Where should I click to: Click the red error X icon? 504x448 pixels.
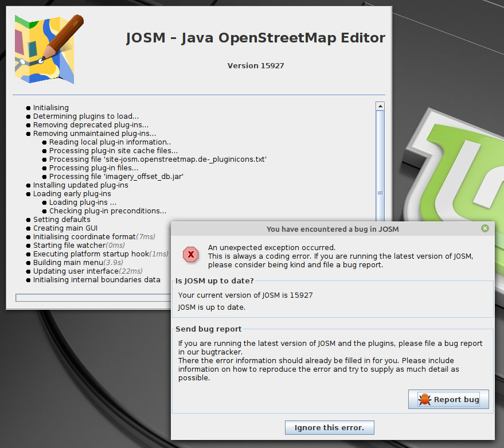click(190, 254)
